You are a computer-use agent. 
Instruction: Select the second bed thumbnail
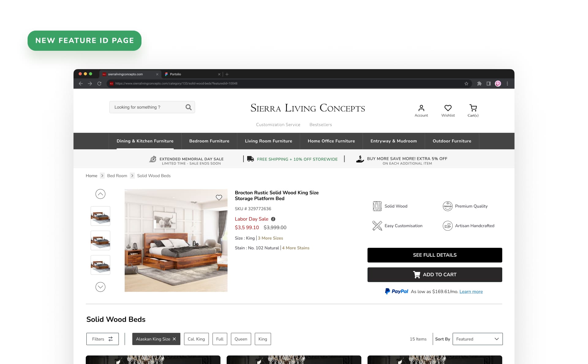pyautogui.click(x=100, y=240)
